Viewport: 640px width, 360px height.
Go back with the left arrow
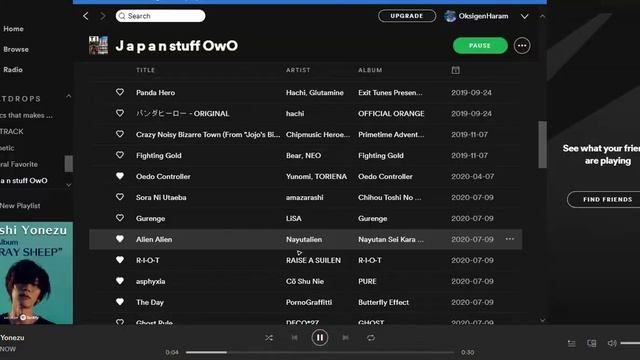pos(86,16)
